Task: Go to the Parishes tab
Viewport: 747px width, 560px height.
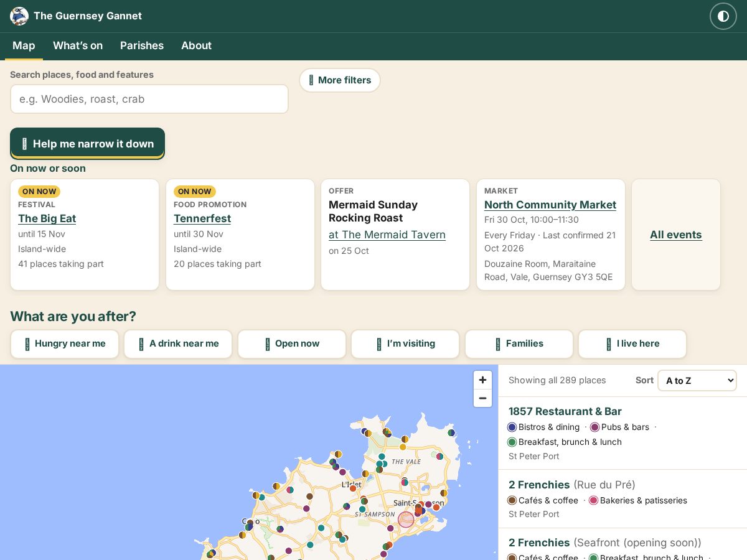Action: coord(142,45)
